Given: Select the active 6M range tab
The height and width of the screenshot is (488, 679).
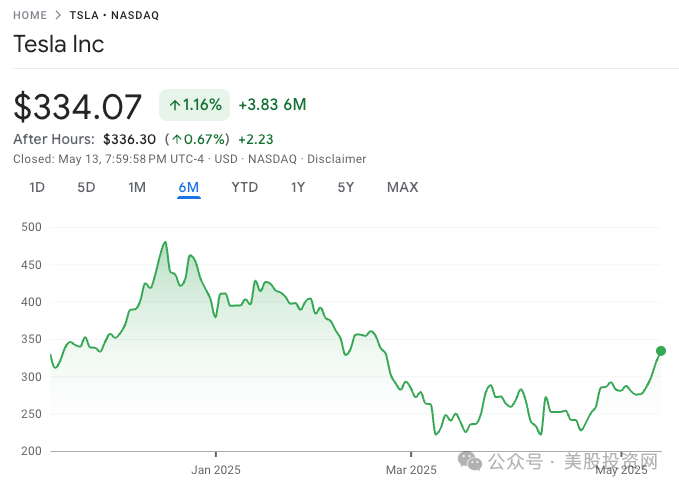Looking at the screenshot, I should pyautogui.click(x=189, y=187).
